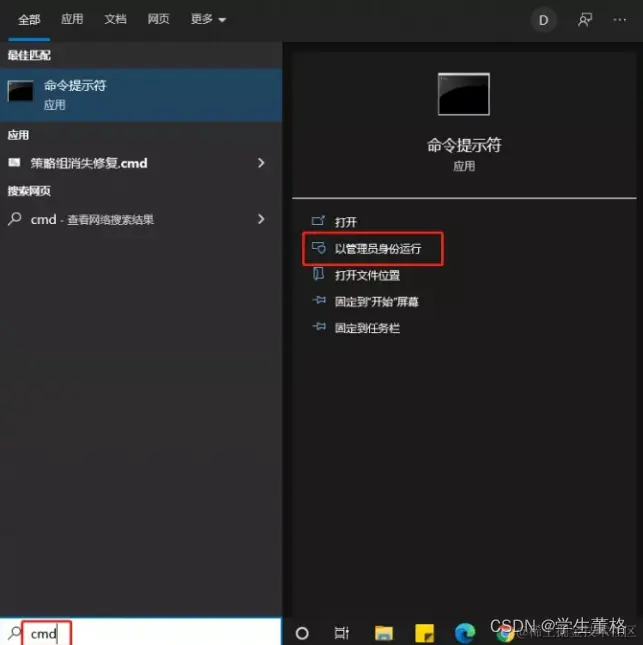Viewport: 643px width, 645px height.
Task: Open Google Chrome from the taskbar
Action: [506, 633]
